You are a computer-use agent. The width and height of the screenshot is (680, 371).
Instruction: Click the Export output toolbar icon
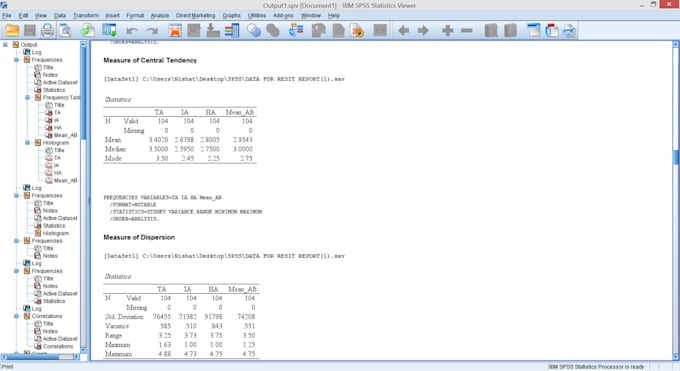pyautogui.click(x=88, y=30)
